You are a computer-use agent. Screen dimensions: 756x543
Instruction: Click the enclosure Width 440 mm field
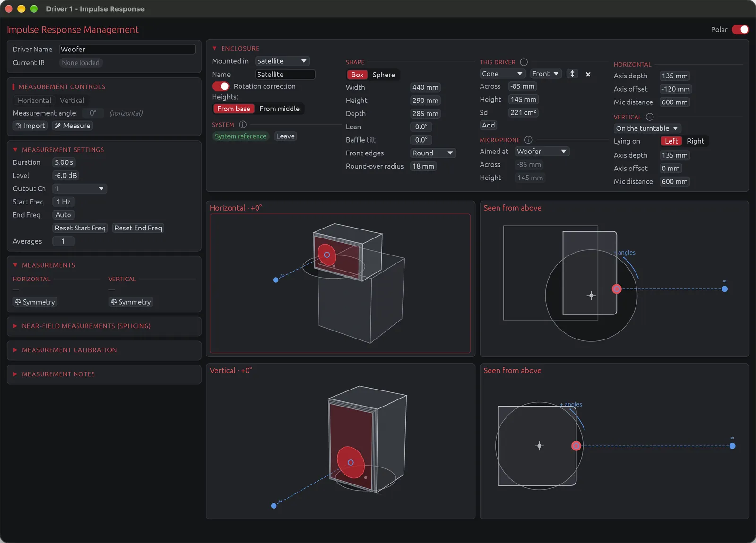pyautogui.click(x=425, y=87)
